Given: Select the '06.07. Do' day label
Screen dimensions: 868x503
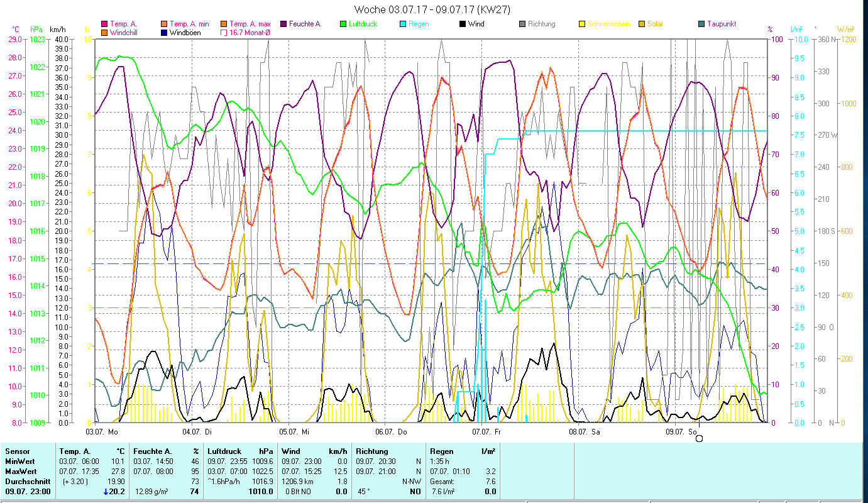Looking at the screenshot, I should coord(391,431).
